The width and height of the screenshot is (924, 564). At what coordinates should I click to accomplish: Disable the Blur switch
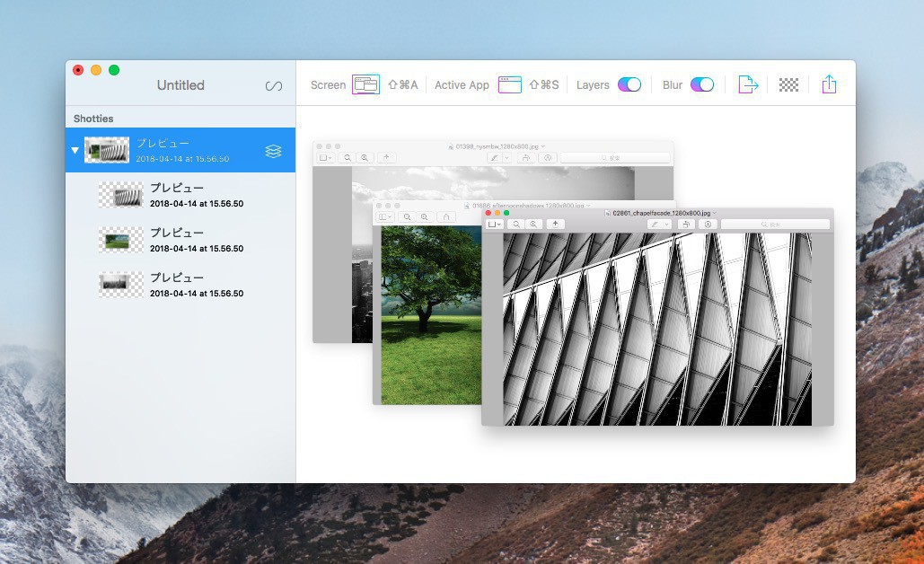point(702,84)
